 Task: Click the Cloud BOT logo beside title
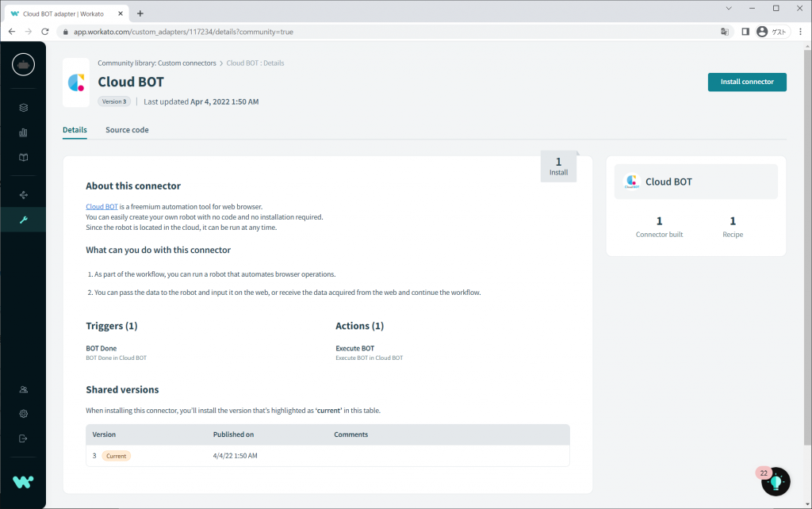click(x=76, y=82)
